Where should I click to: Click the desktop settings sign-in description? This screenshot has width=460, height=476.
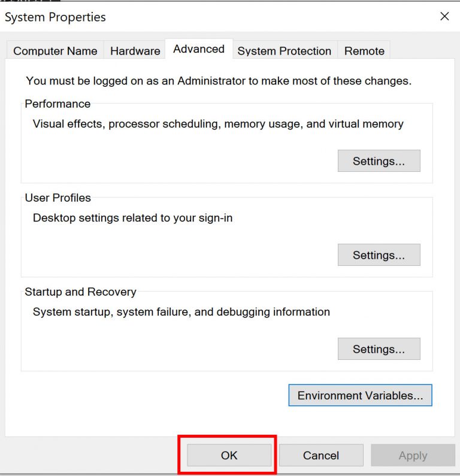point(132,218)
